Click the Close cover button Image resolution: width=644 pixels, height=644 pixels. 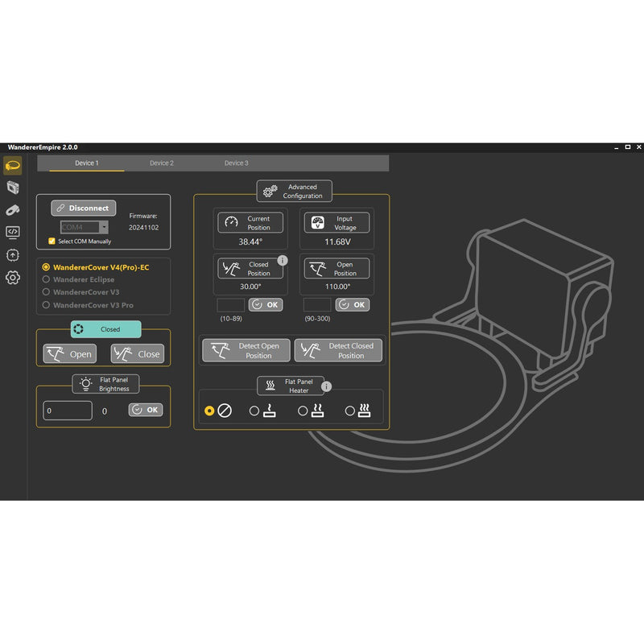coord(138,353)
